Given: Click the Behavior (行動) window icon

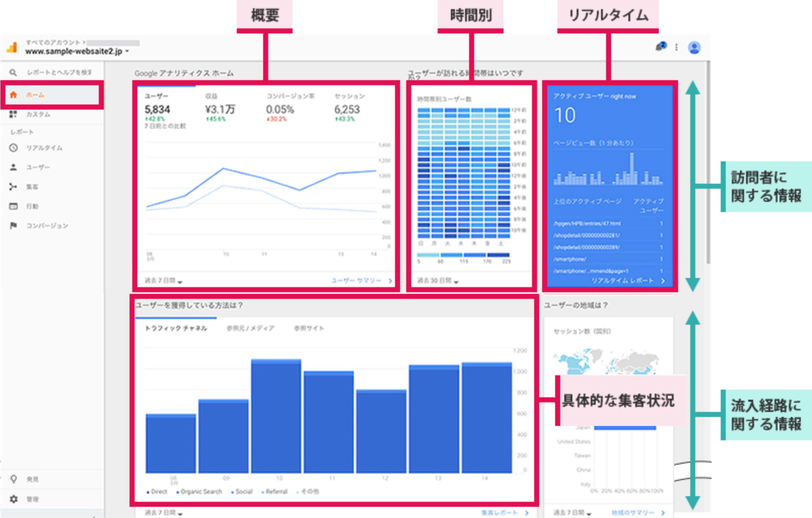Looking at the screenshot, I should 13,206.
